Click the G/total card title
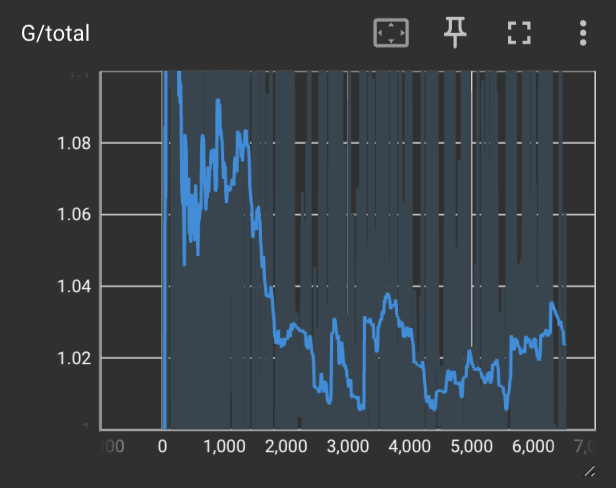Viewport: 616px width, 488px height. pyautogui.click(x=55, y=33)
